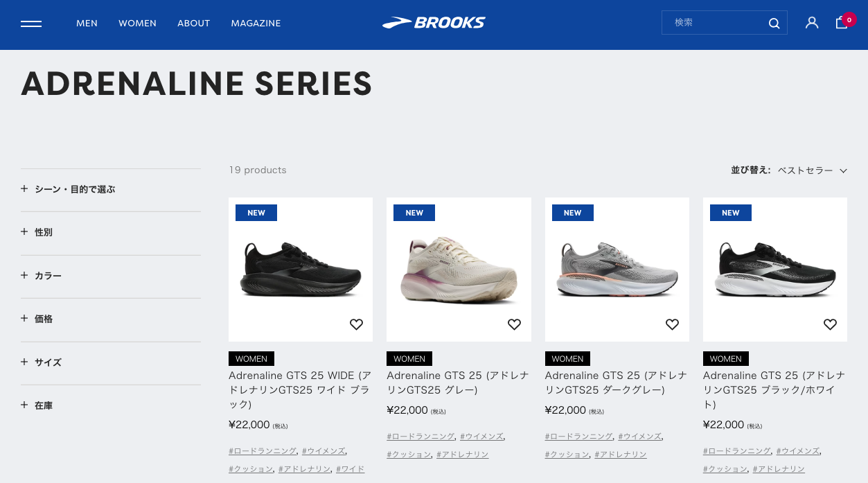868x483 pixels.
Task: Expand the サイズ filter section
Action: coord(48,362)
